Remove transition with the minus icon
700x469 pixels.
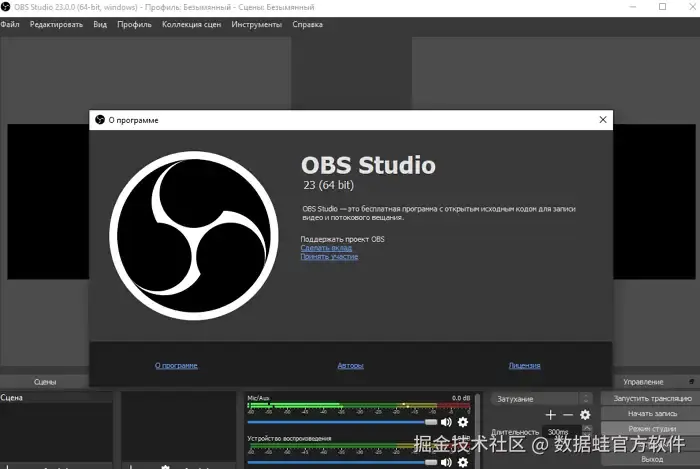568,415
